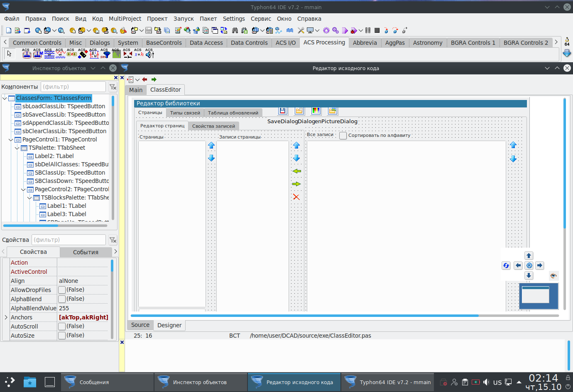The height and width of the screenshot is (392, 573).
Task: Enable the 'Сортировать по алфавиту' checkbox
Action: [343, 136]
